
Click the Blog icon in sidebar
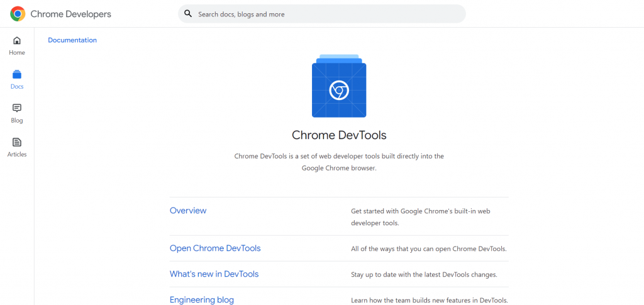tap(17, 108)
